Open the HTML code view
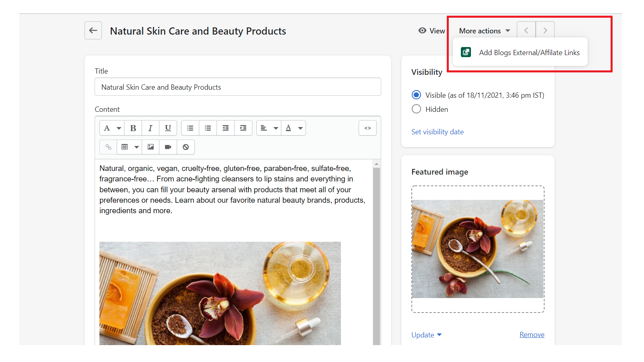 tap(367, 128)
